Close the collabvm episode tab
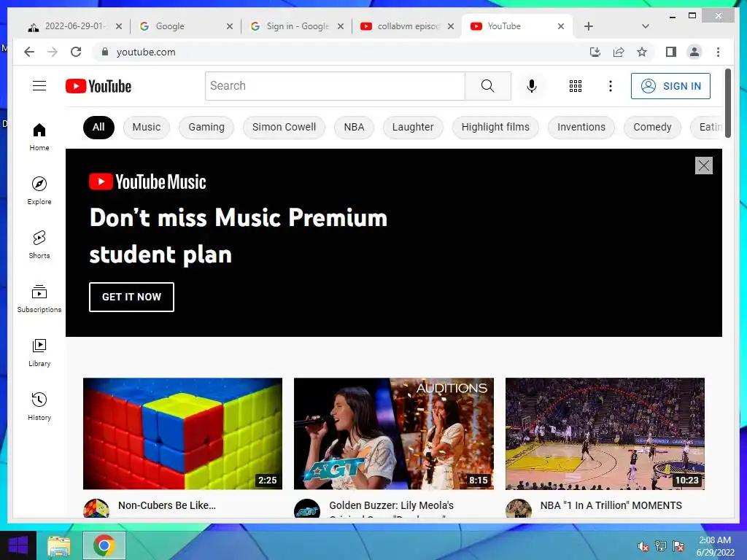 click(x=451, y=26)
